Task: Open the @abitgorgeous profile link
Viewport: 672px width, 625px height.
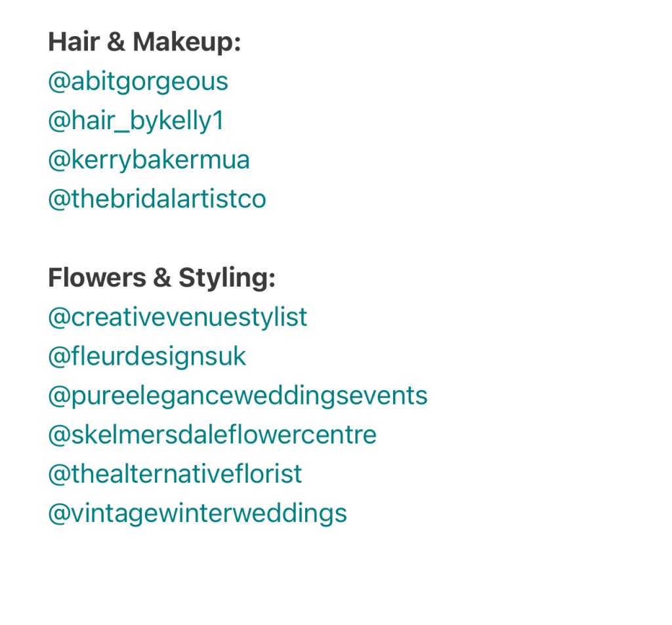Action: [x=138, y=81]
